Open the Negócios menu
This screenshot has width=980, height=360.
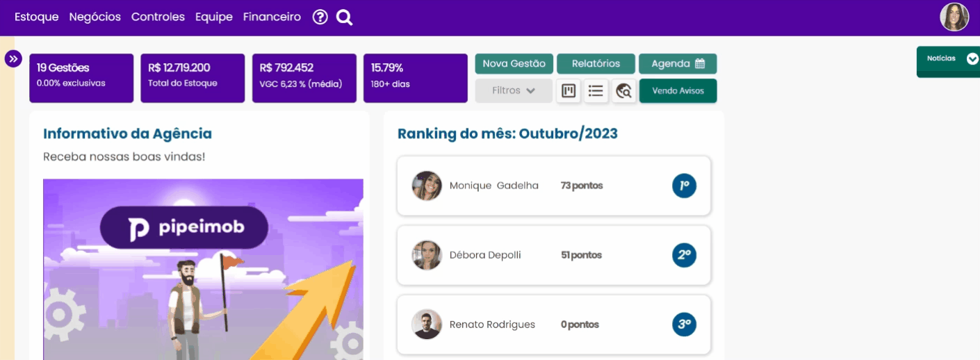click(95, 17)
